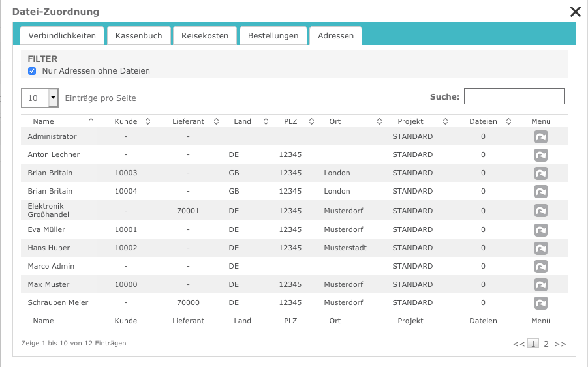Viewport: 588px width, 367px height.
Task: Select the Bestellungen tab
Action: (273, 36)
